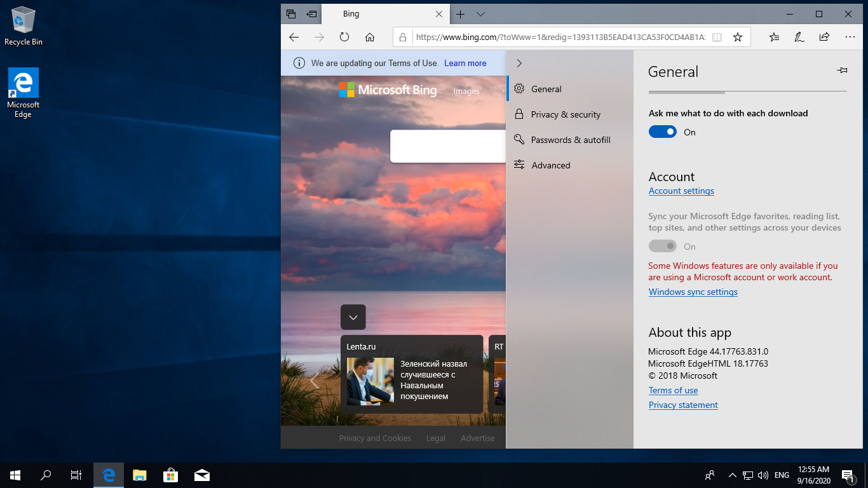Open Advanced settings section
Screen dimensions: 868x488
(570, 165)
